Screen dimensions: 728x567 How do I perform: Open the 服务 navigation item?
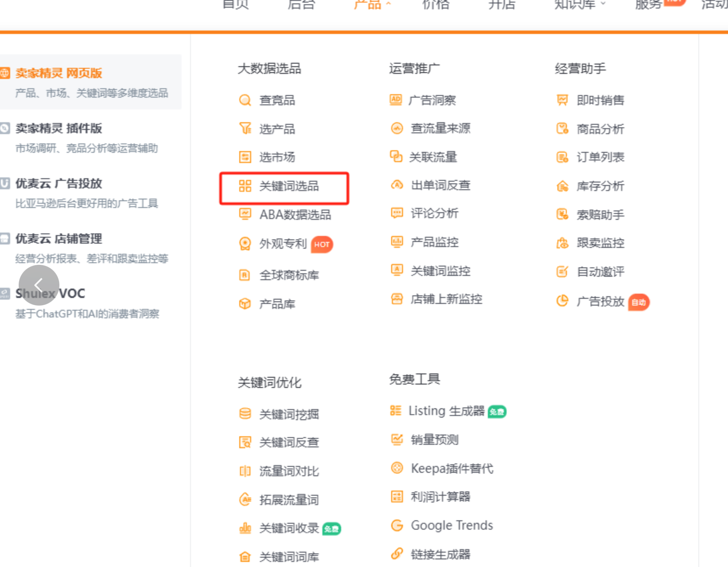coord(648,4)
